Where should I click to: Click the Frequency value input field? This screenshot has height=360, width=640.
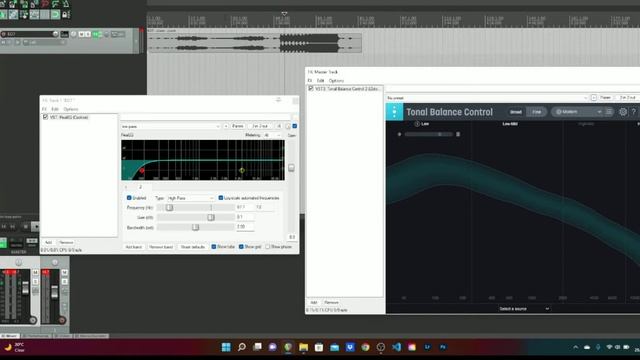click(245, 207)
